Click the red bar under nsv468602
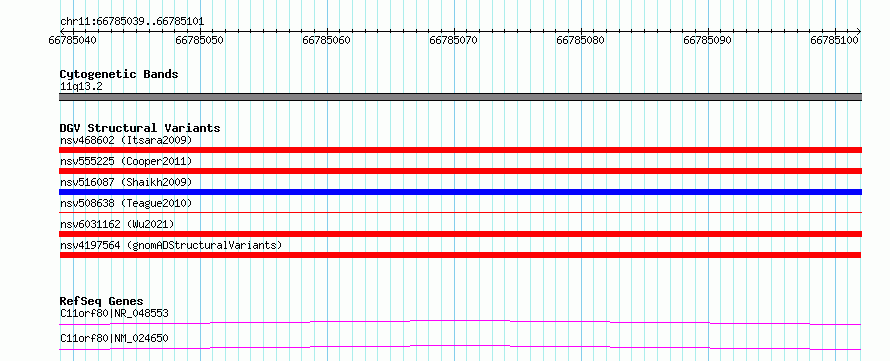The image size is (890, 361). click(x=460, y=150)
